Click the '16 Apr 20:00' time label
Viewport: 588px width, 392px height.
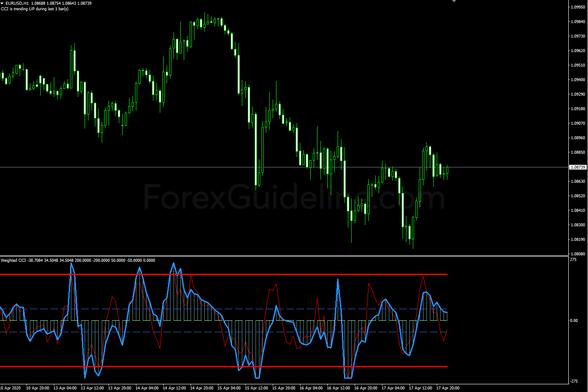[366, 388]
